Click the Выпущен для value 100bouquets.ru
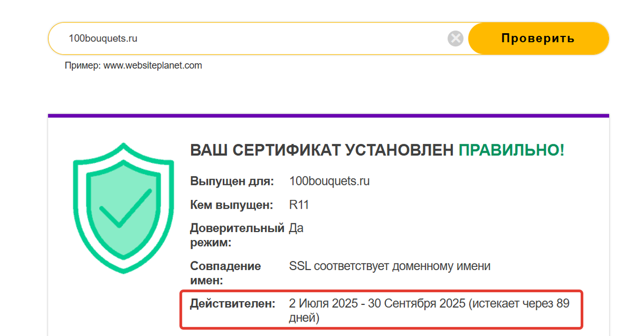Viewport: 644px width, 336px height. coord(330,181)
